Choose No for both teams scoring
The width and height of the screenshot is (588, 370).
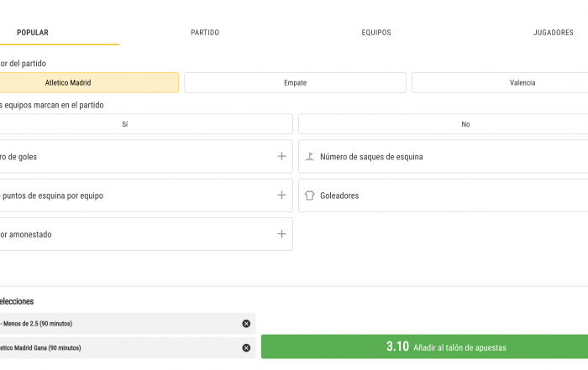(443, 124)
